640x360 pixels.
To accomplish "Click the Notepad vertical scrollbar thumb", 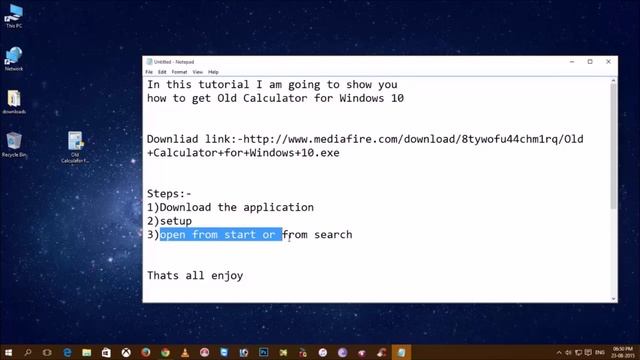I will pos(613,147).
